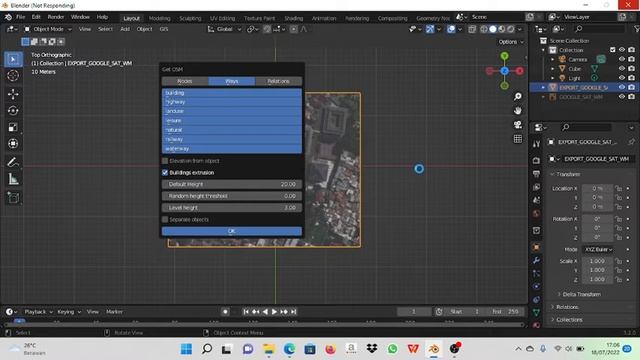
Task: Select the Rotate tool
Action: pyautogui.click(x=13, y=111)
